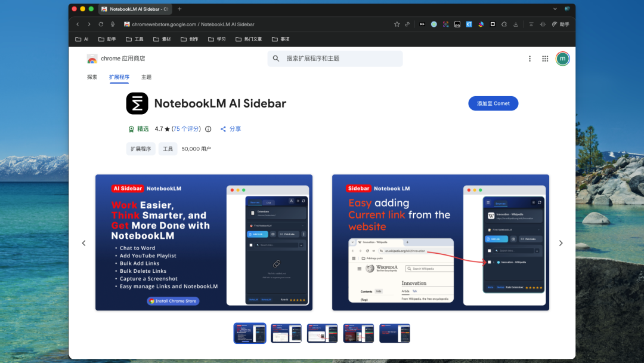Show previous screenshot with left arrow
This screenshot has width=644, height=363.
point(84,243)
